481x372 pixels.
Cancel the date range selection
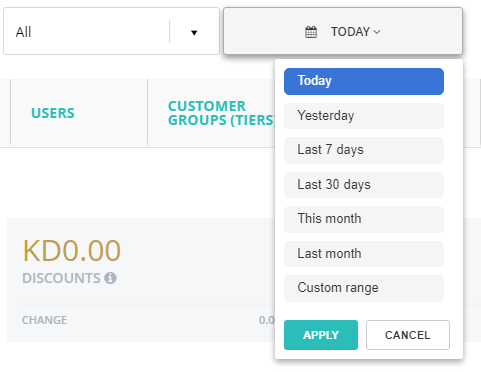(408, 335)
